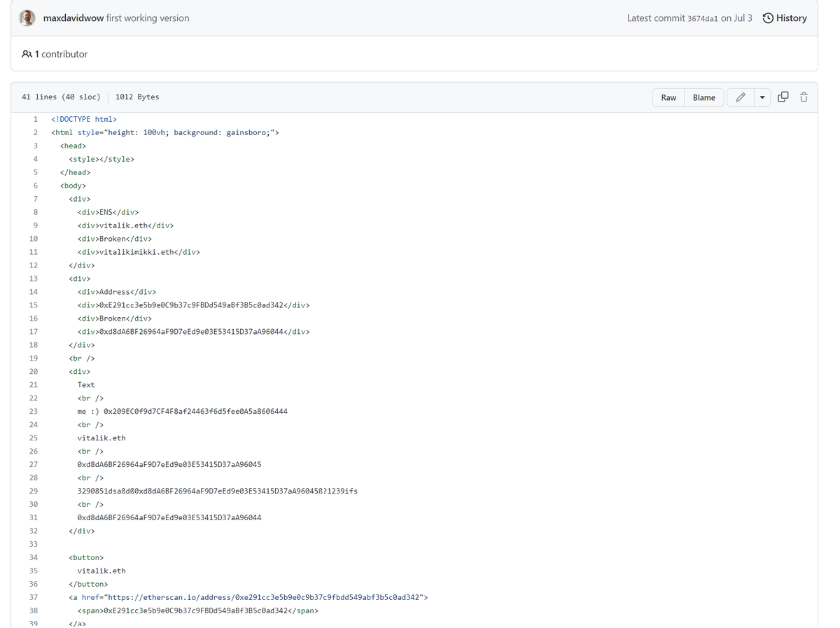Click the opening <body> tag line
The height and width of the screenshot is (628, 840).
73,186
